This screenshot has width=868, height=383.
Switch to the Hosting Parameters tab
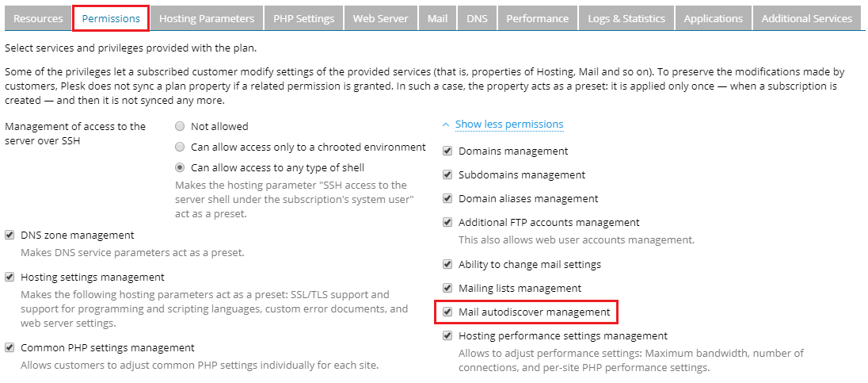tap(207, 18)
